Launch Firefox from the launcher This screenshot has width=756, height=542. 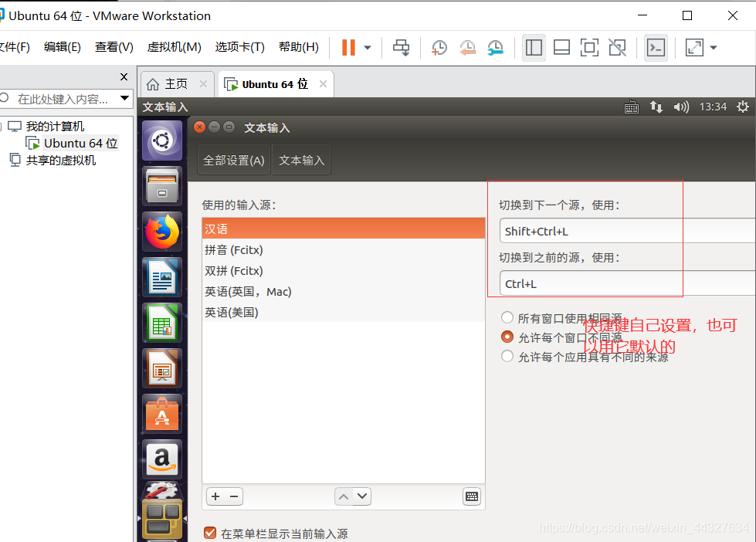point(162,232)
